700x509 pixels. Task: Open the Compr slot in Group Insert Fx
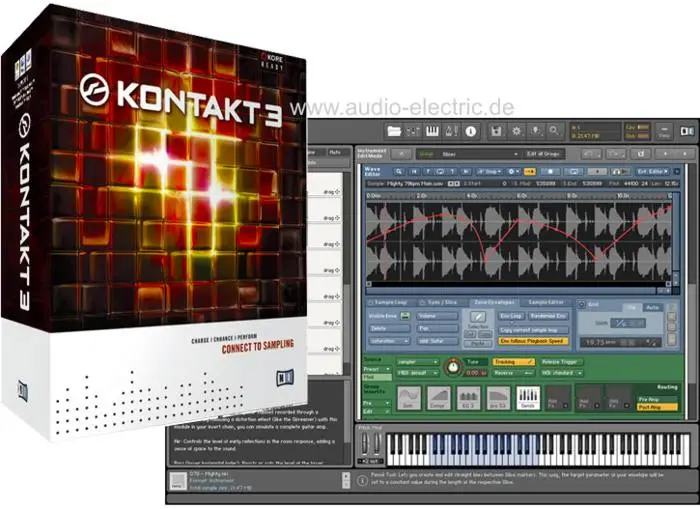click(x=438, y=398)
